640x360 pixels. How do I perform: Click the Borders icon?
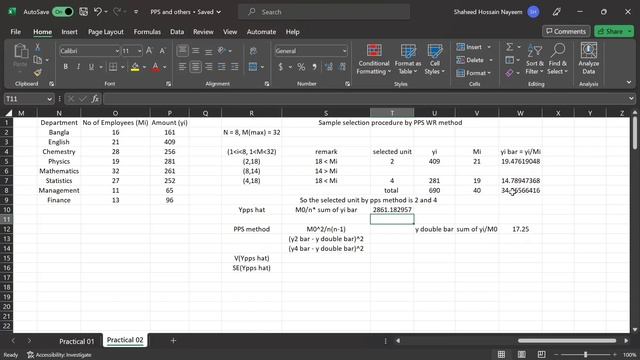(x=113, y=67)
